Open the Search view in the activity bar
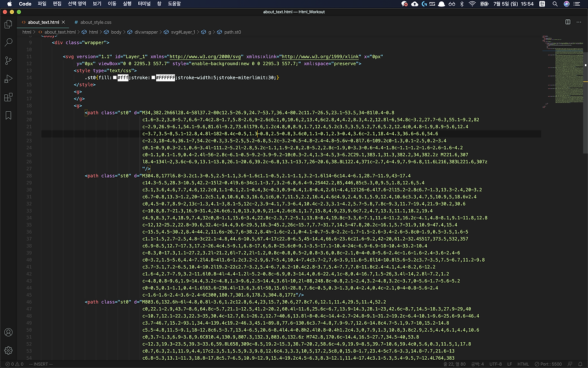Screen dimensions: 588x368 tap(8, 42)
